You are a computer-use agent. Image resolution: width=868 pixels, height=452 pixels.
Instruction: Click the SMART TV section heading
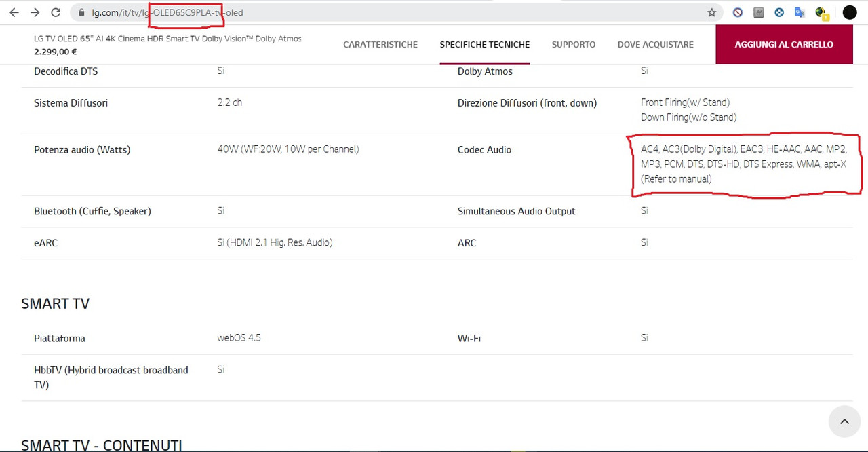click(x=55, y=303)
